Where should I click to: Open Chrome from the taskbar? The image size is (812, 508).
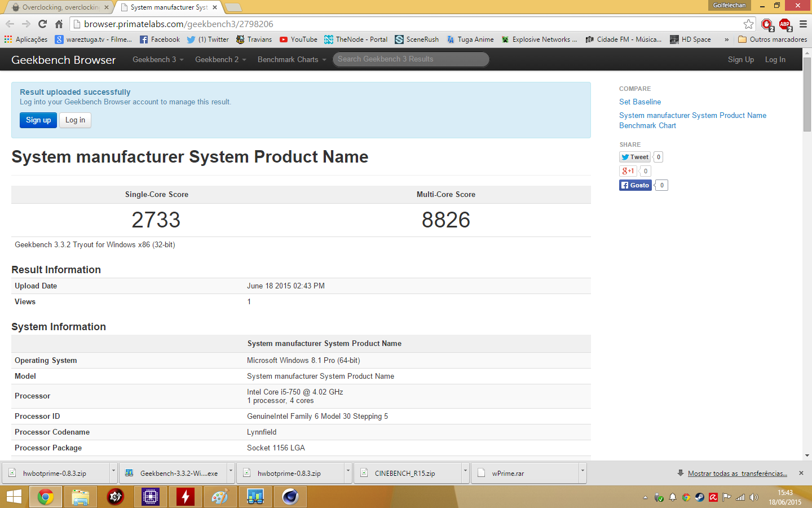pyautogui.click(x=46, y=497)
